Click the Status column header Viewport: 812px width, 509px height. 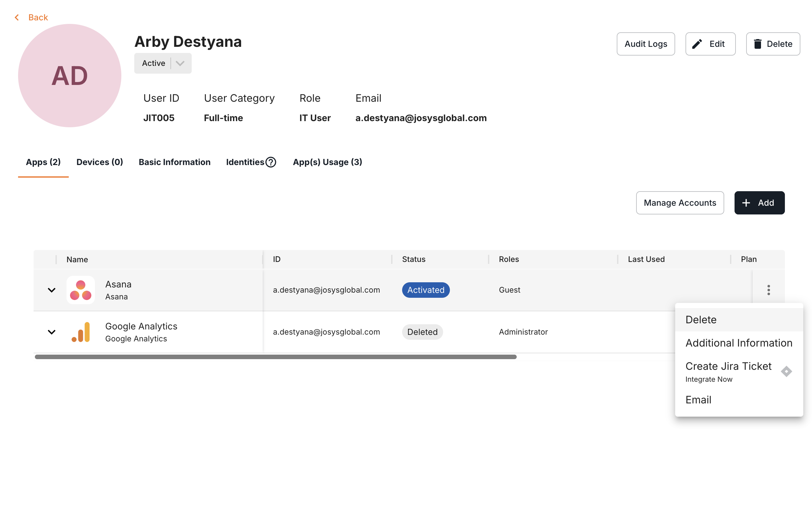coord(413,259)
